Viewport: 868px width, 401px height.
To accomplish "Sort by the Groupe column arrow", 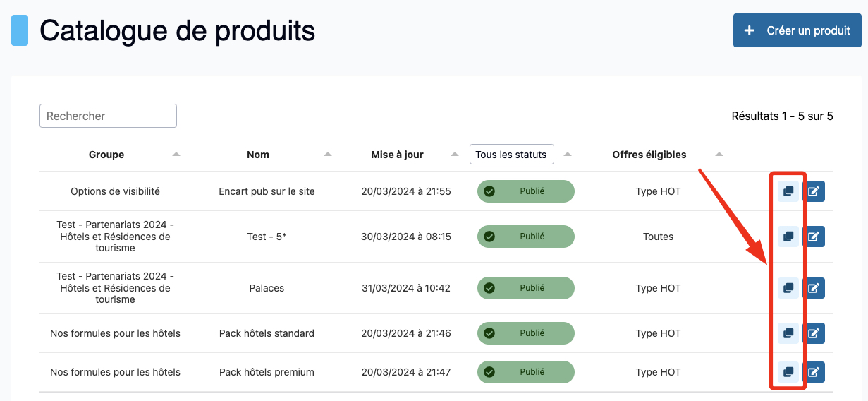I will [x=176, y=154].
